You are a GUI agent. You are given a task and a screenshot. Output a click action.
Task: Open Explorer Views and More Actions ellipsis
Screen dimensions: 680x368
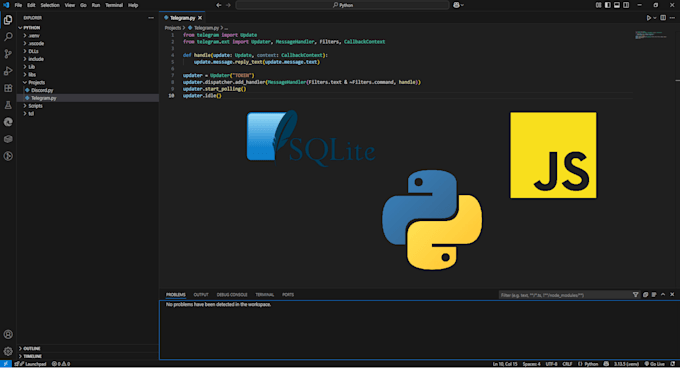point(151,18)
